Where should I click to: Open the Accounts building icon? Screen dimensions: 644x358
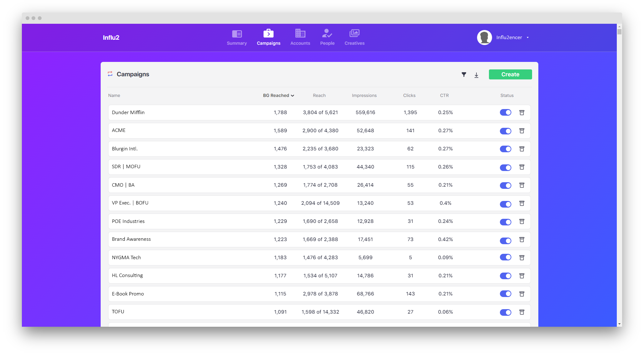[300, 33]
